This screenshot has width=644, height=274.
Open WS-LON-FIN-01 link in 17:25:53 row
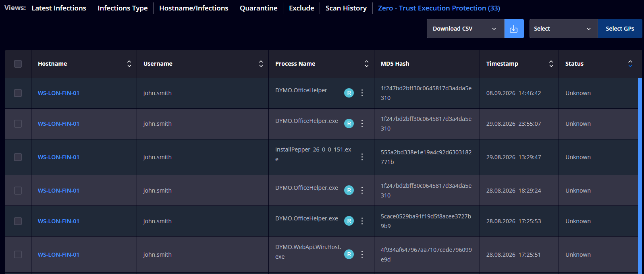coord(58,221)
